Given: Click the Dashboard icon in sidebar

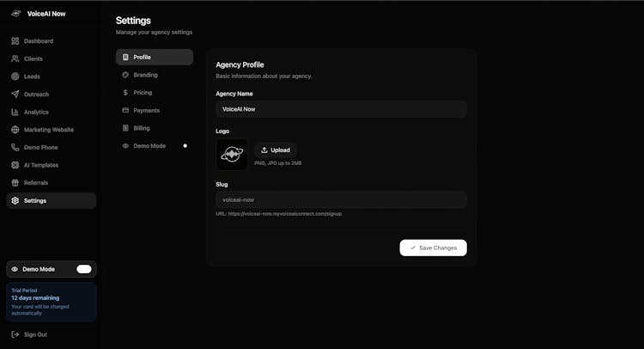Looking at the screenshot, I should click(x=15, y=41).
